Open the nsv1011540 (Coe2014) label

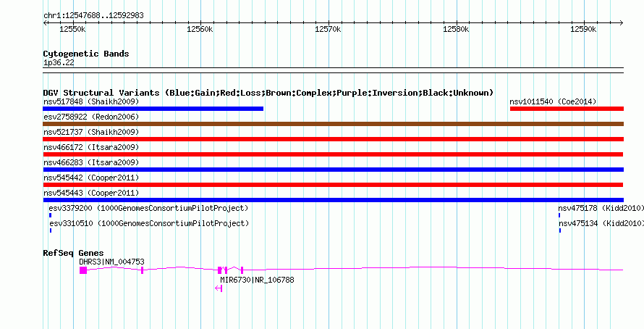[553, 101]
